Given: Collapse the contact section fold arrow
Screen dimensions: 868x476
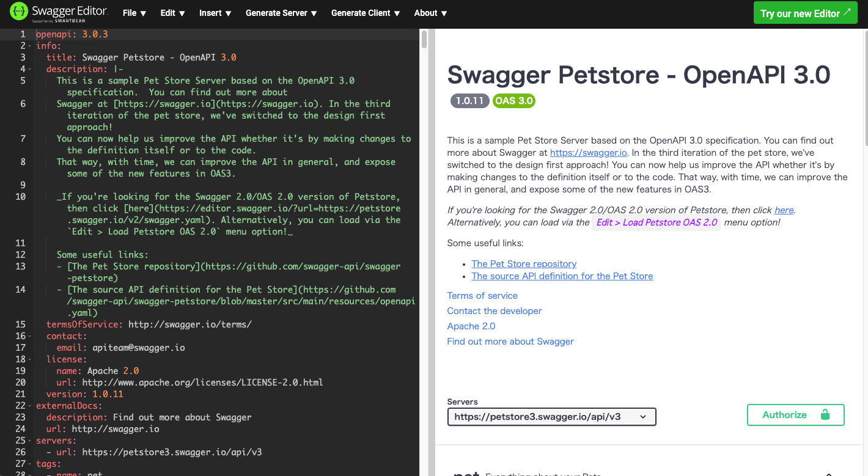Looking at the screenshot, I should tap(29, 335).
